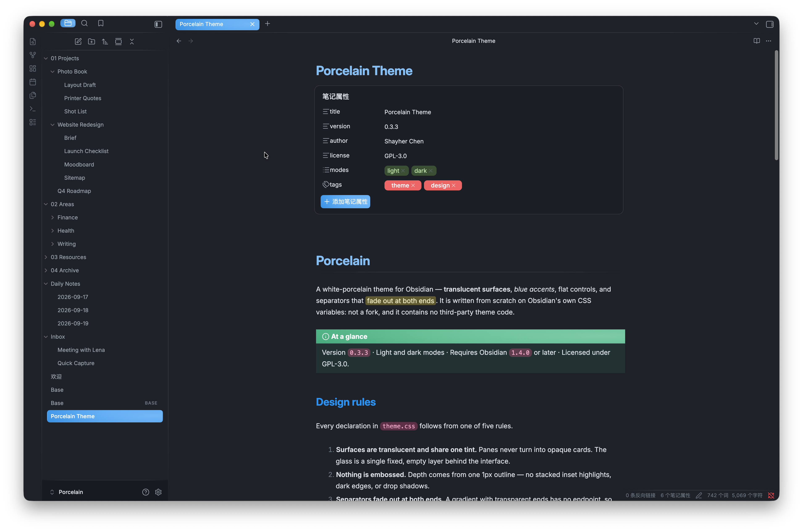Open the Base file tagged BASE
803x532 pixels.
105,403
